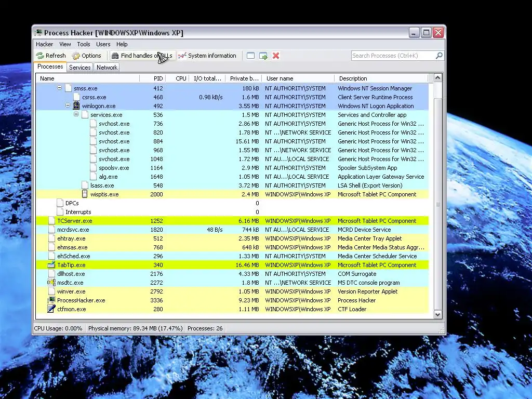The width and height of the screenshot is (532, 399).
Task: Open the Hacker menu
Action: click(x=45, y=44)
